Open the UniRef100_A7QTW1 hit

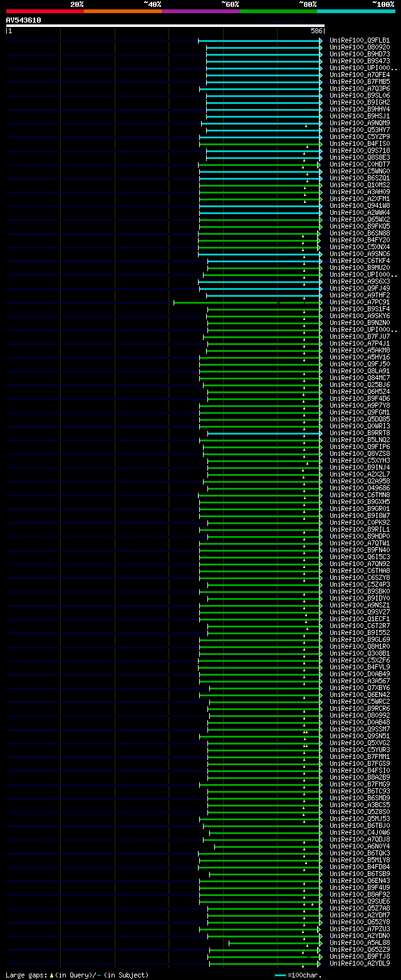pos(360,543)
